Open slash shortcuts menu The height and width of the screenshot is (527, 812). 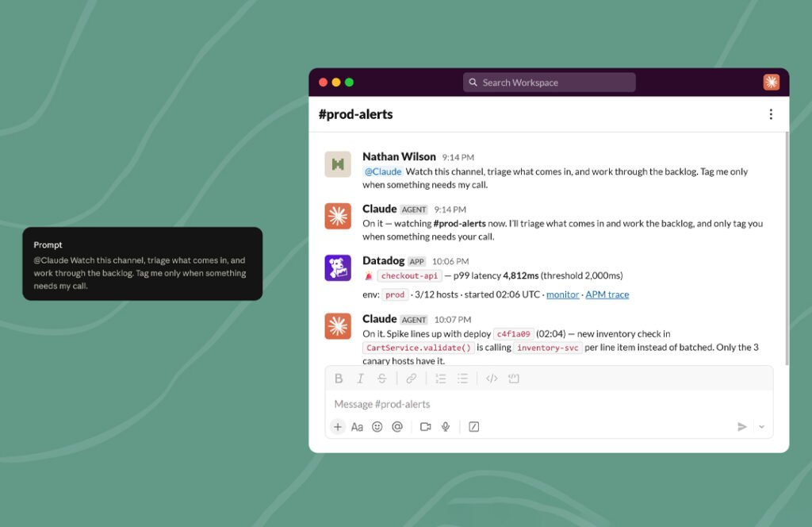coord(474,427)
